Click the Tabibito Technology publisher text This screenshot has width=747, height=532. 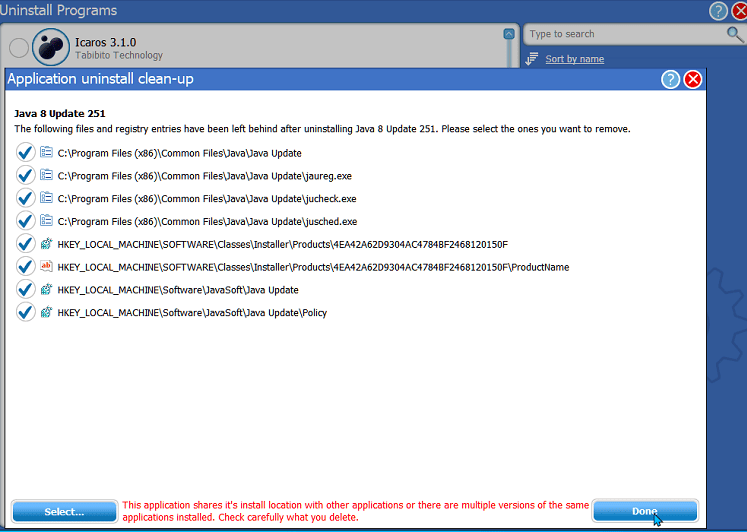coord(119,55)
